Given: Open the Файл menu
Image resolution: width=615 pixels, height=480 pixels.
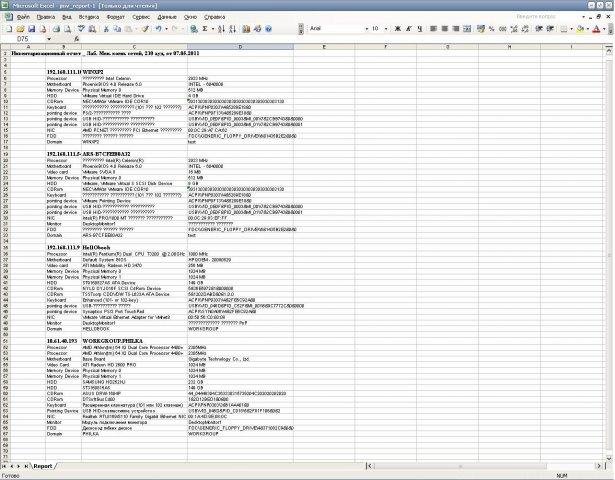Looking at the screenshot, I should coord(23,17).
